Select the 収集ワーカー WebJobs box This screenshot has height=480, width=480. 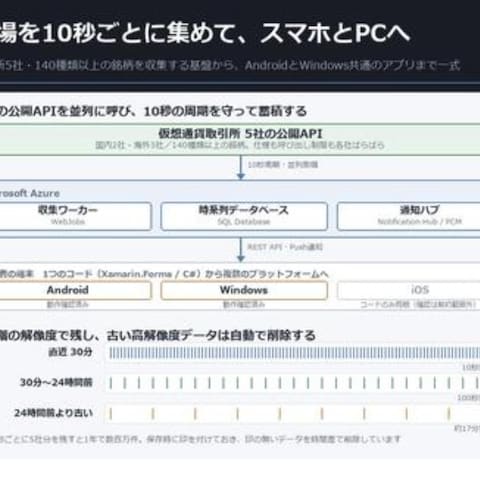pyautogui.click(x=76, y=216)
